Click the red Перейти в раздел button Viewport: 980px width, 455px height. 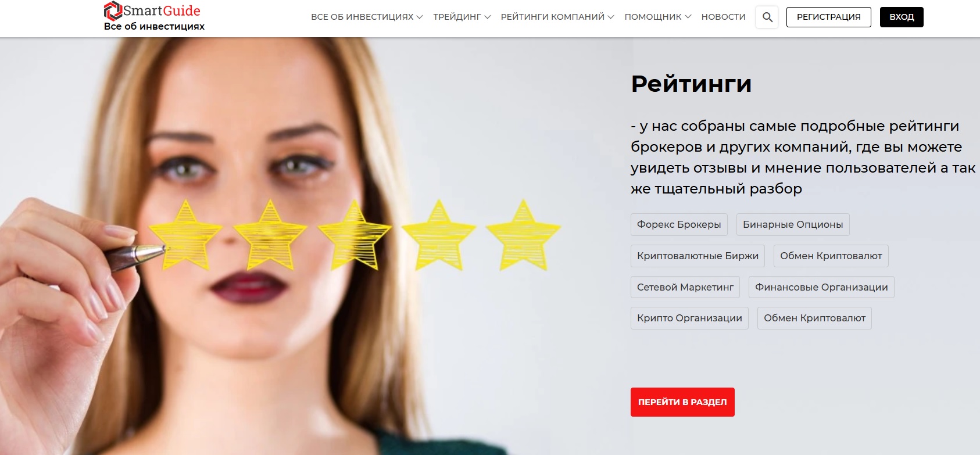pyautogui.click(x=682, y=402)
